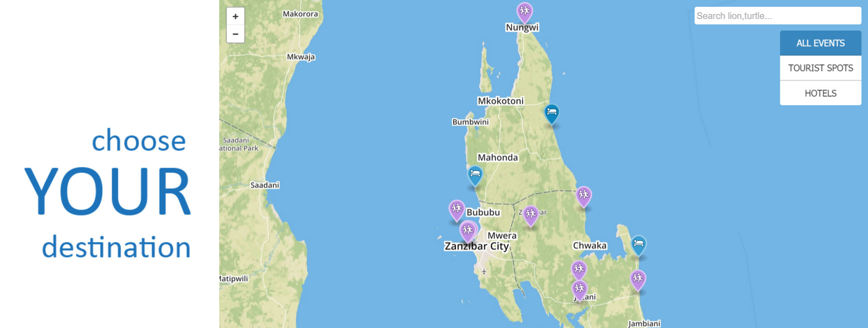Click the tourist marker on east coast above Chwaka
Screen dimensions: 868x328
584,197
